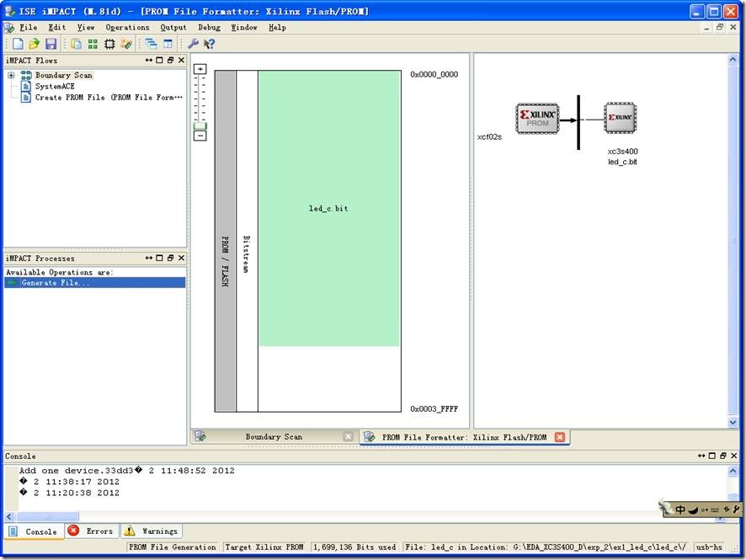The height and width of the screenshot is (560, 746).
Task: Select the Xilinx PROM device icon
Action: [x=537, y=119]
